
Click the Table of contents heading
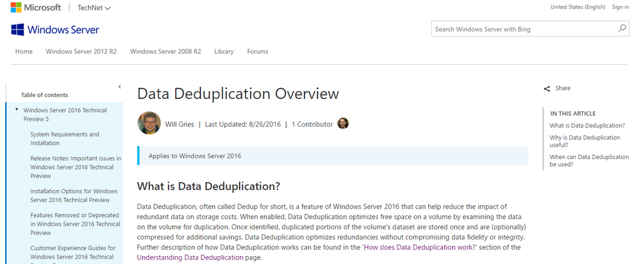[x=45, y=94]
